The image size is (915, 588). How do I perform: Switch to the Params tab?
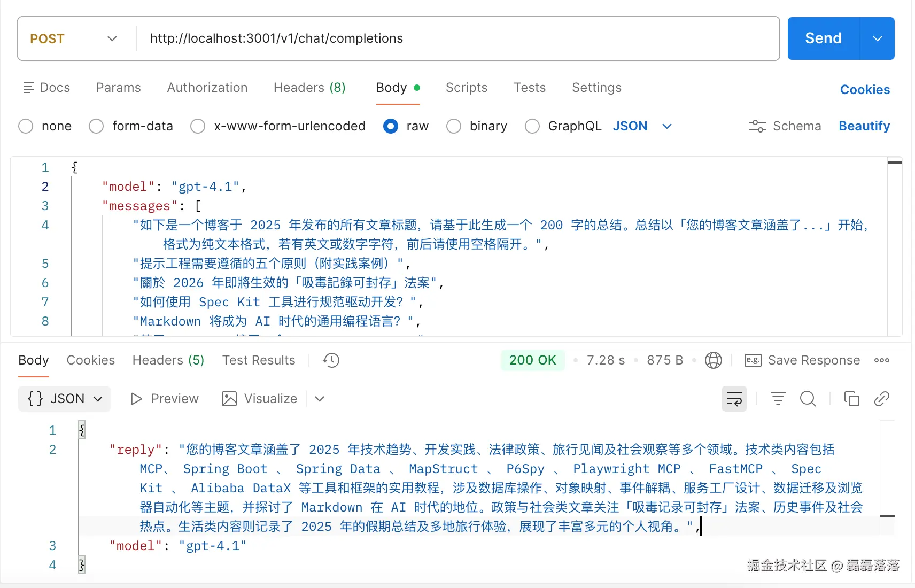tap(119, 88)
